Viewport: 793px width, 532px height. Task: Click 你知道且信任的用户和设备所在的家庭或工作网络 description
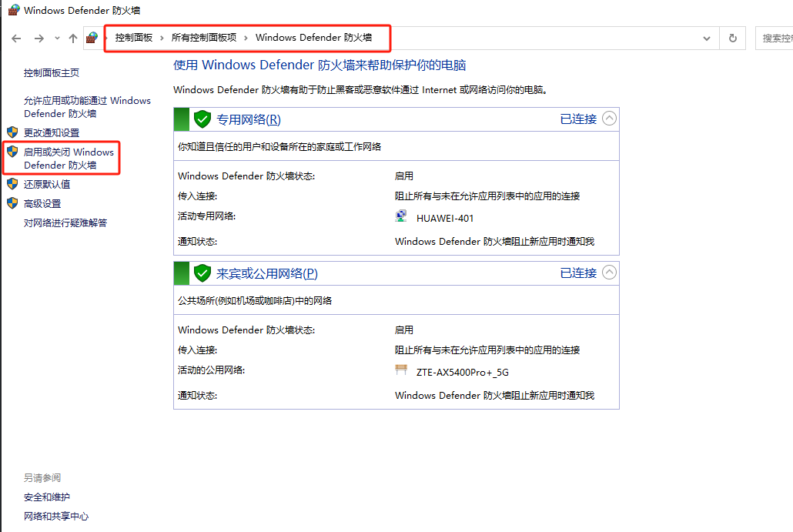(x=279, y=146)
